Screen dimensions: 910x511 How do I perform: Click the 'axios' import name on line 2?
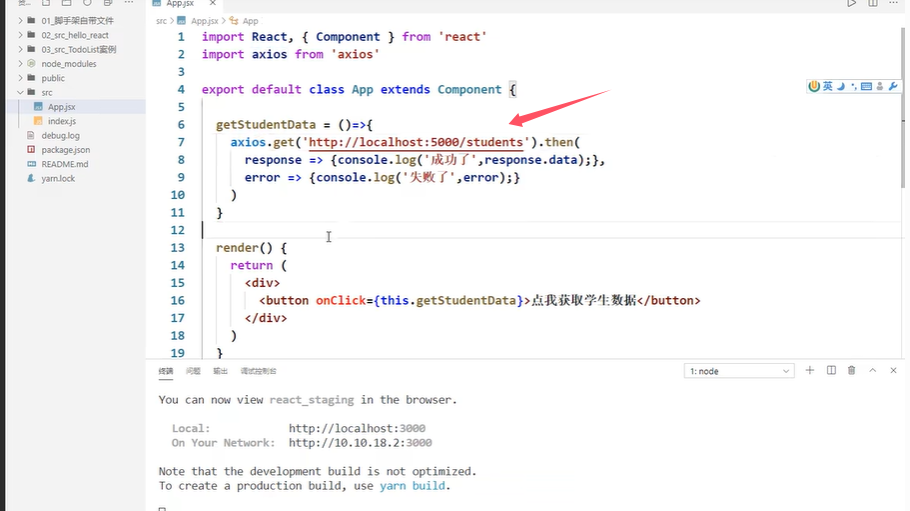tap(269, 55)
